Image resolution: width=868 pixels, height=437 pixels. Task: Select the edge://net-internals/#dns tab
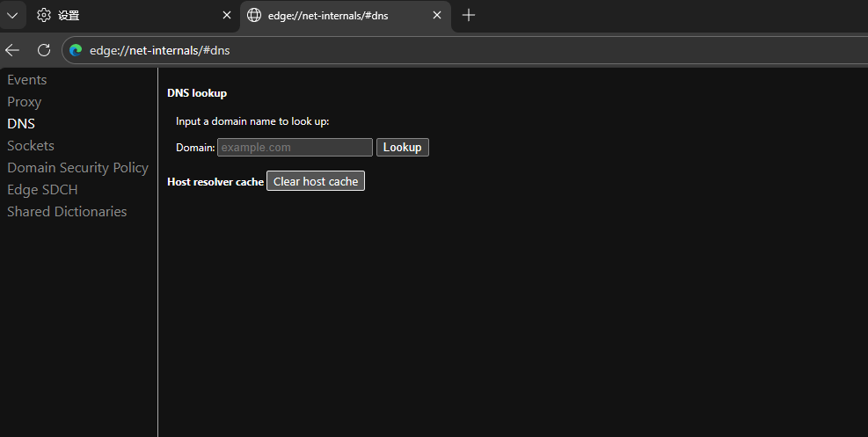point(334,15)
